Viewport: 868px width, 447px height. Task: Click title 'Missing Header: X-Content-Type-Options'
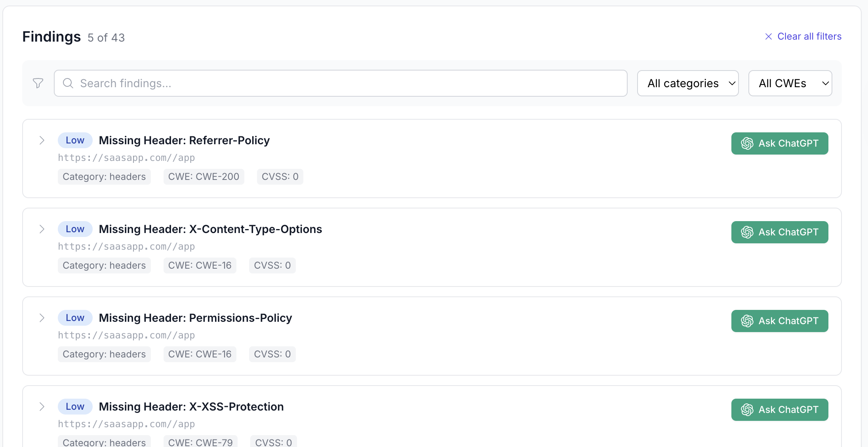coord(210,229)
